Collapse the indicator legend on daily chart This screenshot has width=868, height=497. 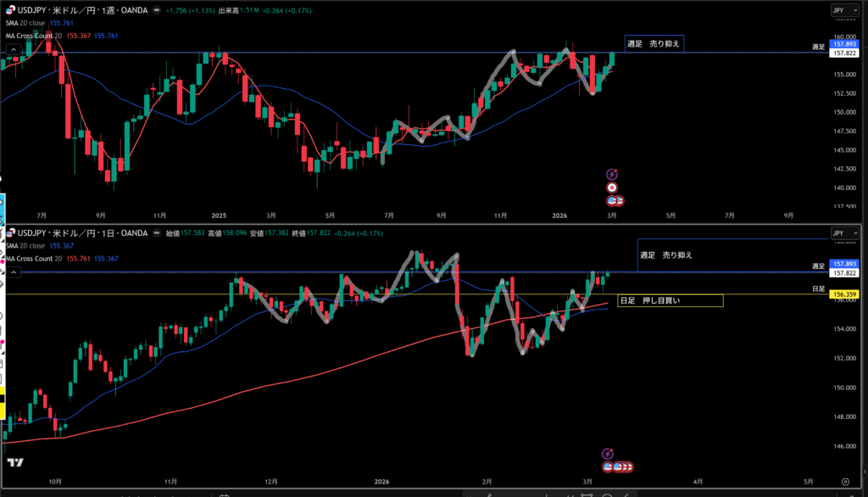pos(13,272)
